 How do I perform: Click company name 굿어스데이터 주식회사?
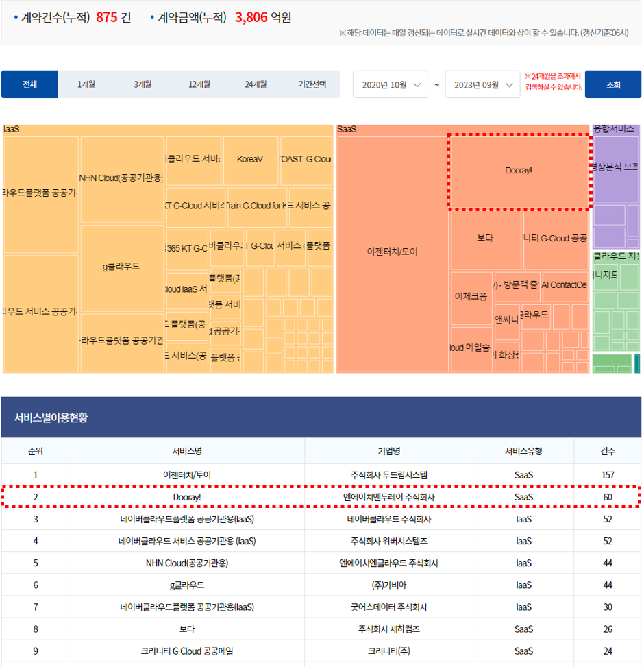[389, 607]
